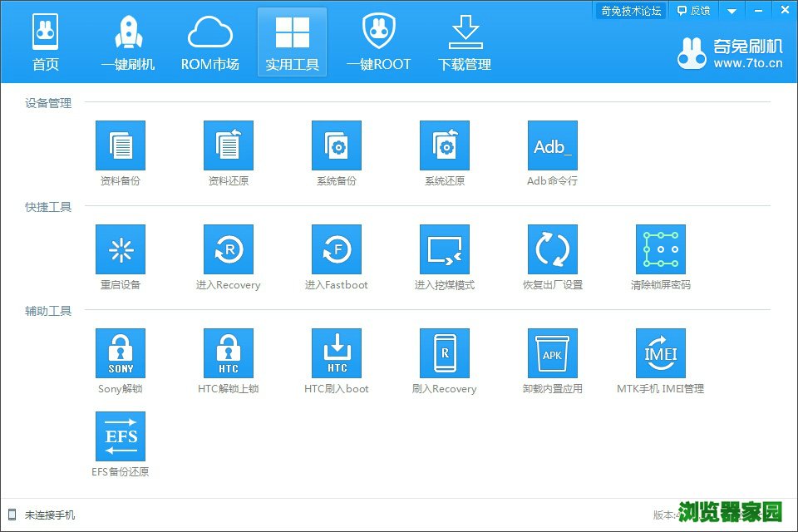This screenshot has height=532, width=798.
Task: Open the 奇兔技术论坛 forum link
Action: tap(630, 10)
